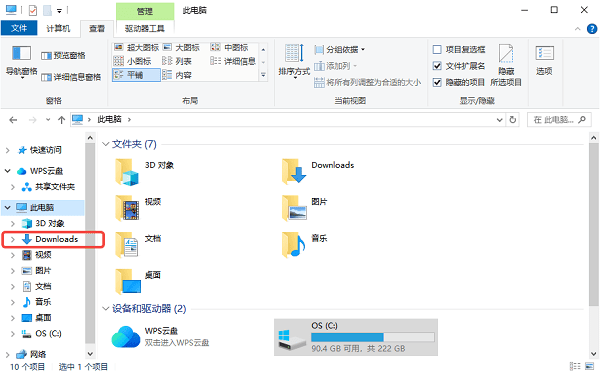
Task: Expand layout gallery More arrow
Action: click(263, 75)
